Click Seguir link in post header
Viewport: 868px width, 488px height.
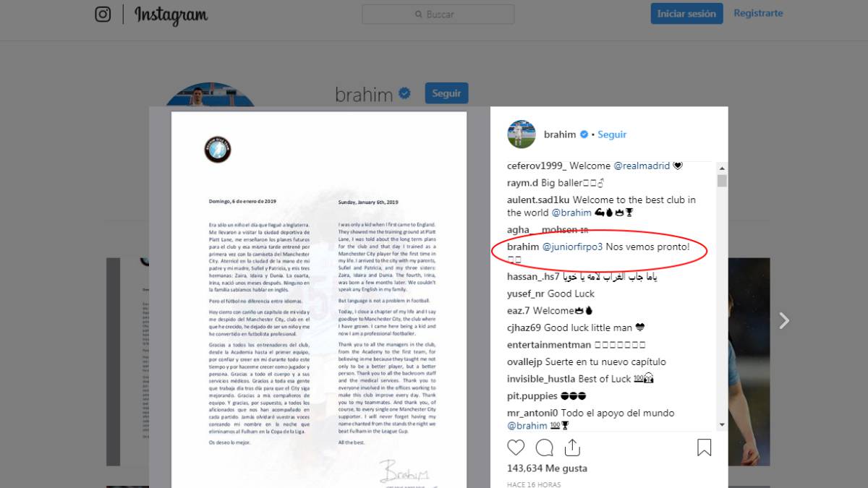click(x=612, y=134)
